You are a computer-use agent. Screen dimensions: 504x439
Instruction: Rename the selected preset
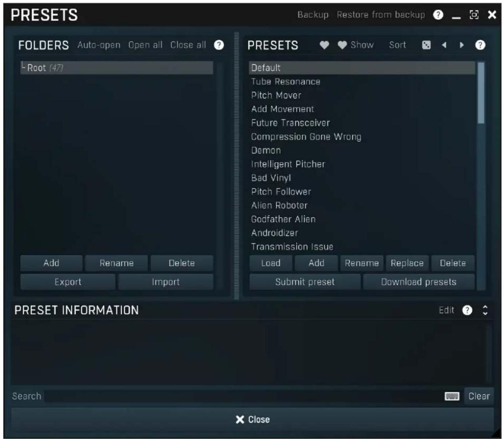tap(362, 263)
